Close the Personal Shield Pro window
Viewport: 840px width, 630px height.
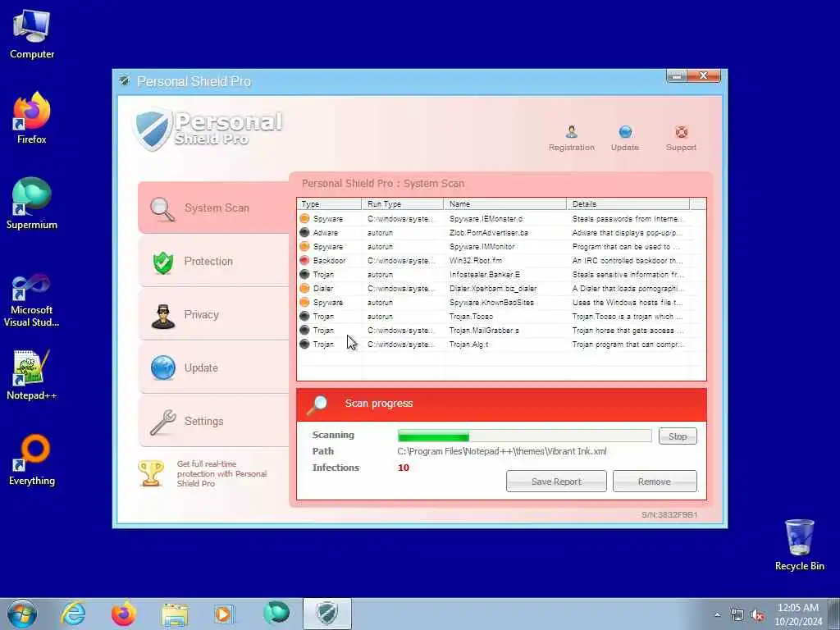[703, 76]
